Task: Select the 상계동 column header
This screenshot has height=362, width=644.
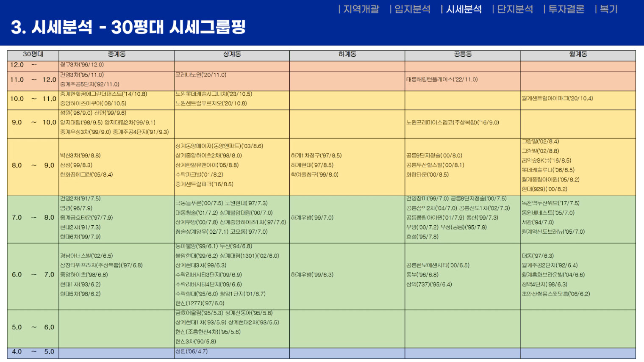Action: (232, 55)
